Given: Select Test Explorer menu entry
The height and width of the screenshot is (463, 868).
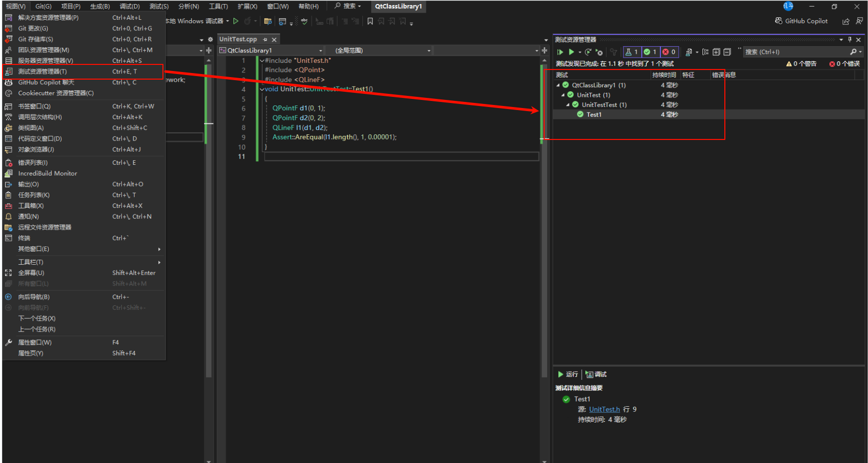Looking at the screenshot, I should 84,72.
